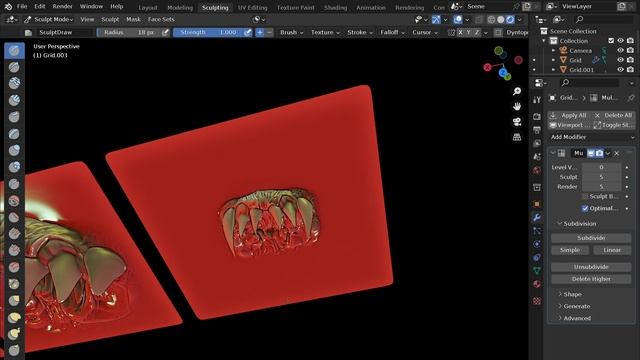Hide Grid.001 using its eye icon
The width and height of the screenshot is (640, 360).
[620, 69]
